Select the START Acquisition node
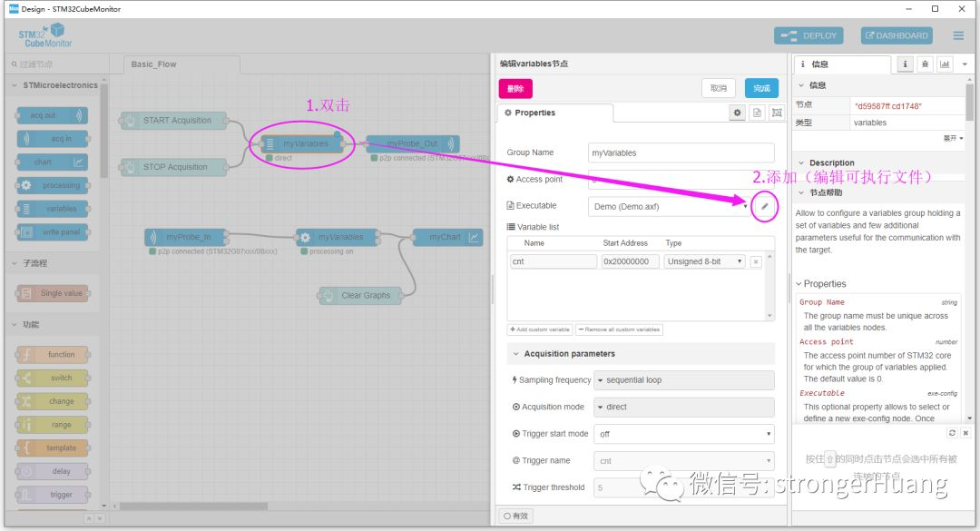980x531 pixels. pos(173,120)
